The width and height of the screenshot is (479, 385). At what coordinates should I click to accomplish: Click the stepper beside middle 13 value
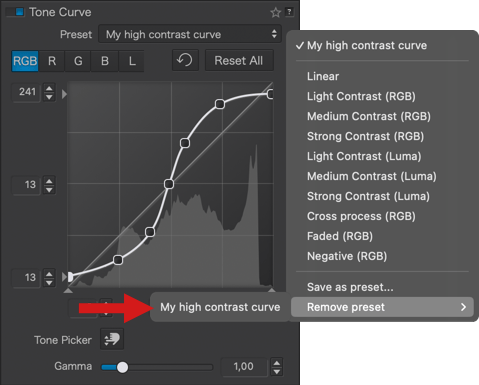coord(49,185)
